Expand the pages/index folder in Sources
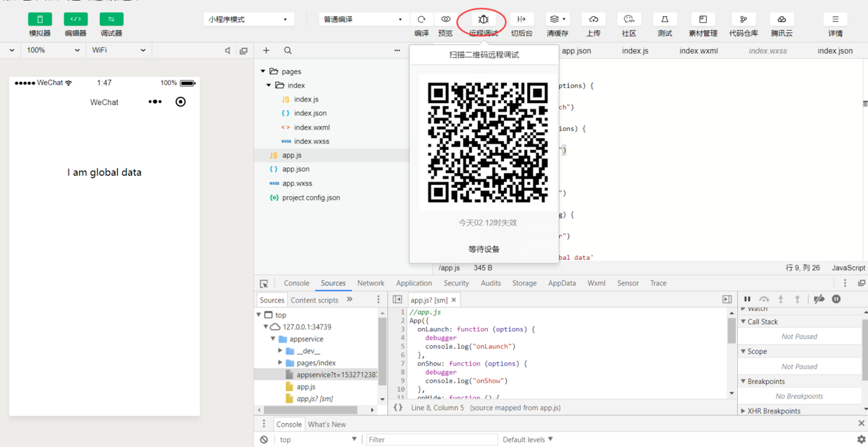This screenshot has height=447, width=868. (x=280, y=363)
